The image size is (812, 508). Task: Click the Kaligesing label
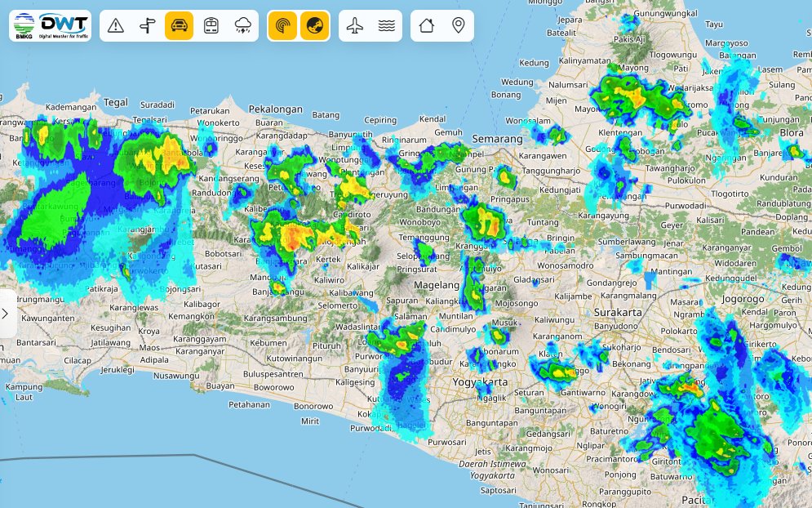[355, 382]
